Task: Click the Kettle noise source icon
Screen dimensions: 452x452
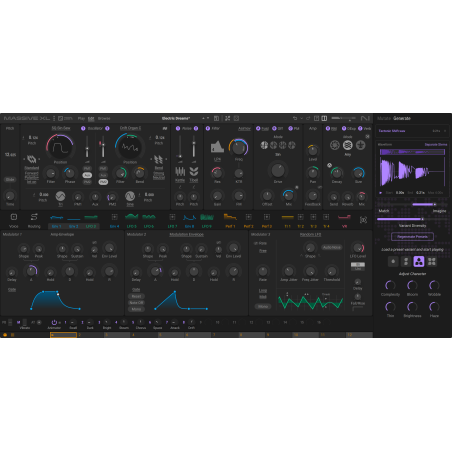Action: pos(180,172)
